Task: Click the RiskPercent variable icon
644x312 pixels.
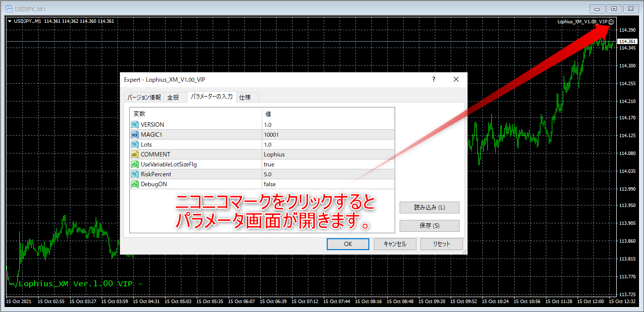Action: (x=135, y=174)
